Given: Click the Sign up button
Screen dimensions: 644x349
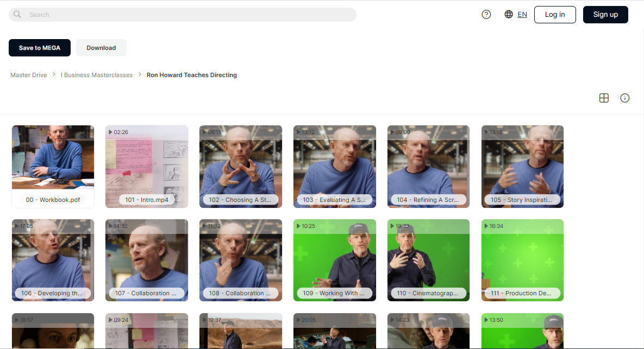Looking at the screenshot, I should click(x=605, y=14).
